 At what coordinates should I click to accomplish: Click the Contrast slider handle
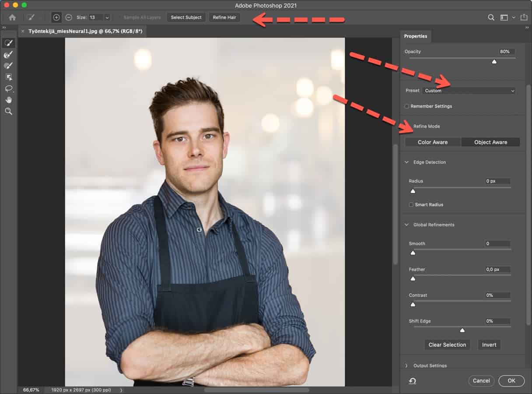click(x=413, y=305)
